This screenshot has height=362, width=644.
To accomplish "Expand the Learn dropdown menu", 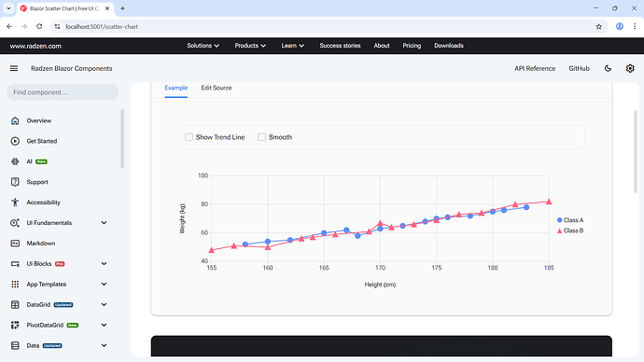I will (x=292, y=46).
